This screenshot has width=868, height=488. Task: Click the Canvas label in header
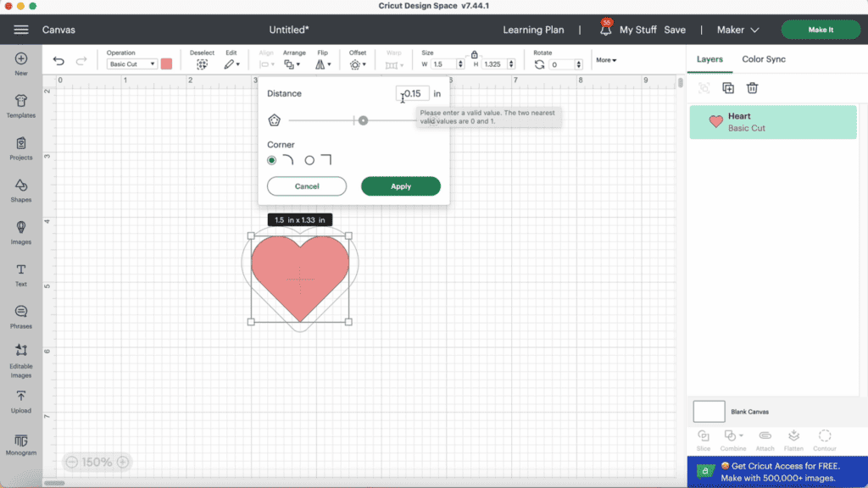point(58,30)
